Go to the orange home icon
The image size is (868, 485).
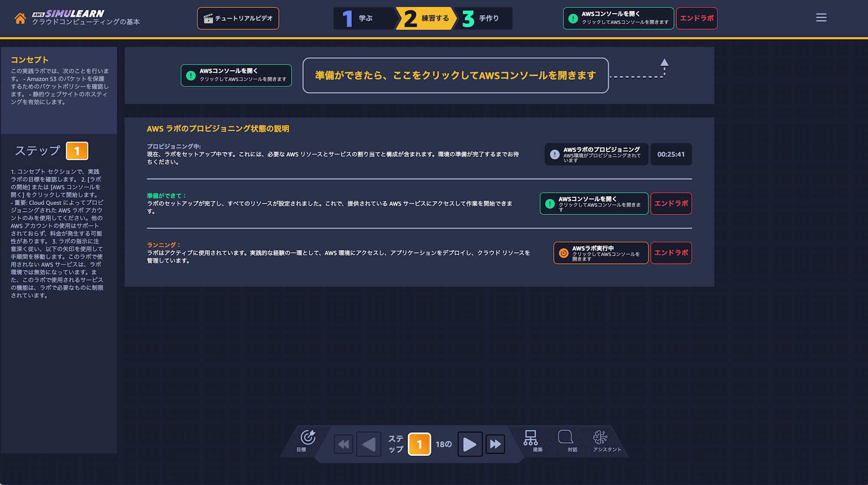(x=20, y=18)
